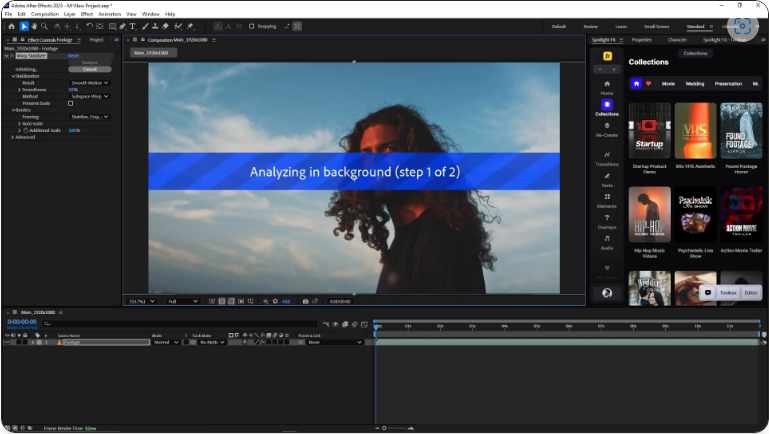Open Spotlight FX Texts section
Screen dimensions: 769x434
click(607, 180)
